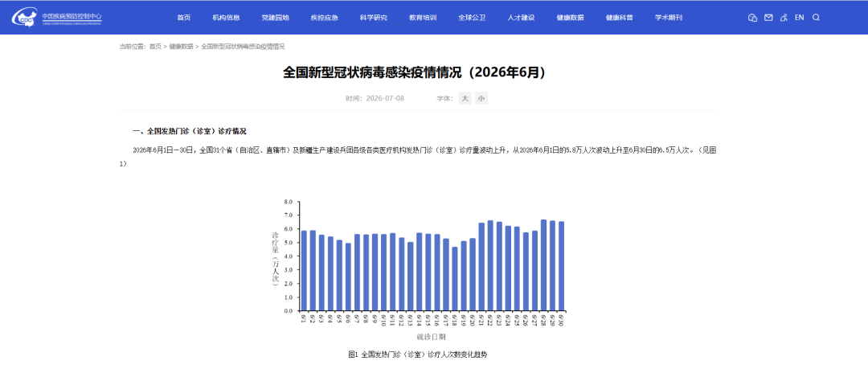The image size is (868, 369).
Task: Open the 学术期刊 navigation menu
Action: [x=669, y=18]
